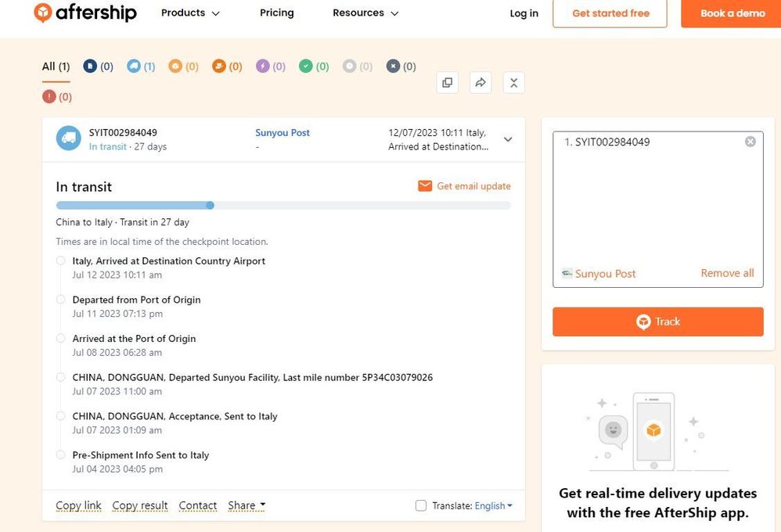Click the AfterShip logo
Viewport: 781px width, 532px height.
(85, 13)
